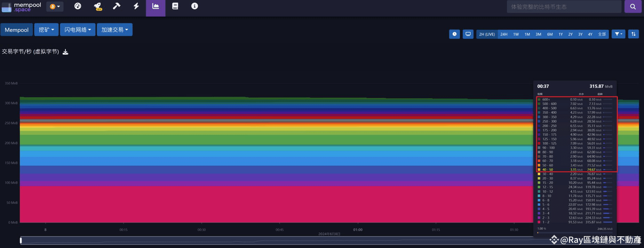Click the 500 - 600 fee range row
644x248 pixels.
[575, 104]
